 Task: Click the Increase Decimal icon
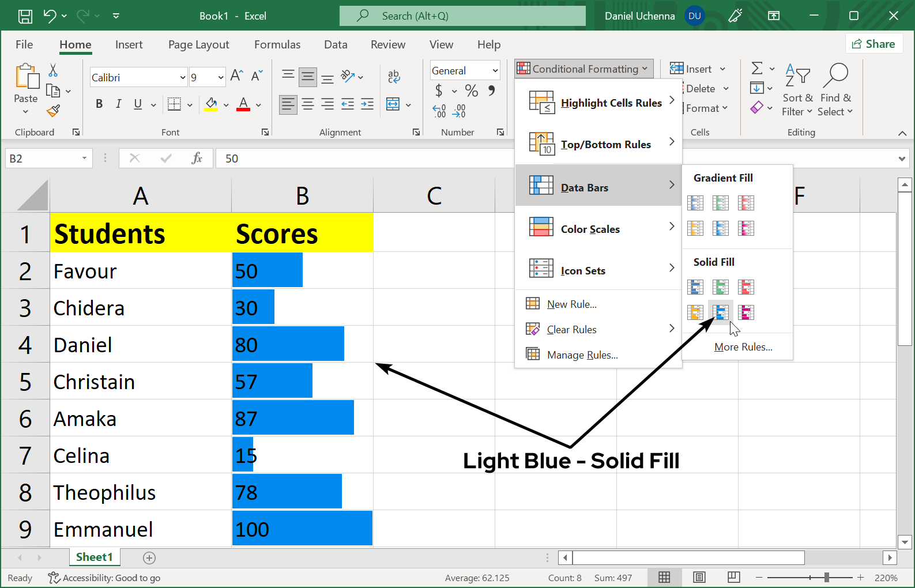(x=439, y=111)
